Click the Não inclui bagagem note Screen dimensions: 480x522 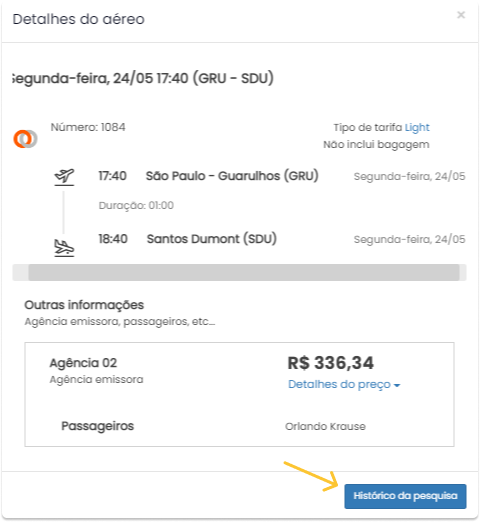(376, 145)
